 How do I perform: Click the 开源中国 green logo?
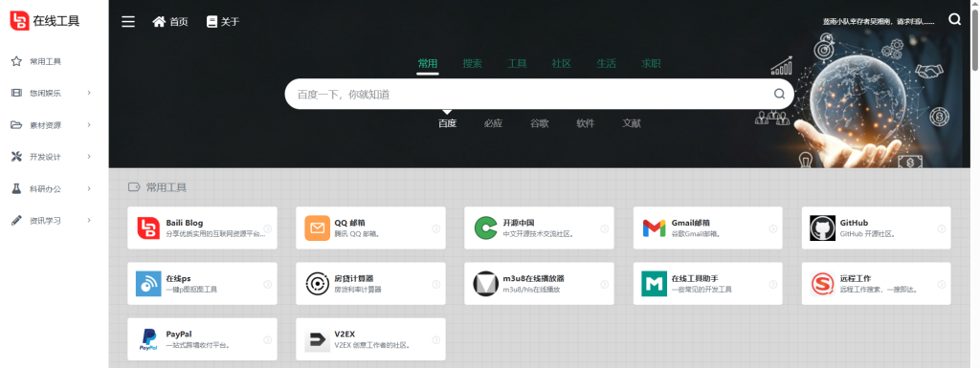pos(485,228)
